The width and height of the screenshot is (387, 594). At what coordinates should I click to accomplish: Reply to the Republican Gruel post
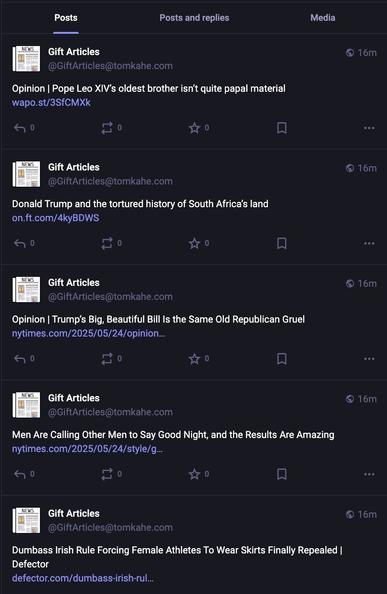point(20,359)
